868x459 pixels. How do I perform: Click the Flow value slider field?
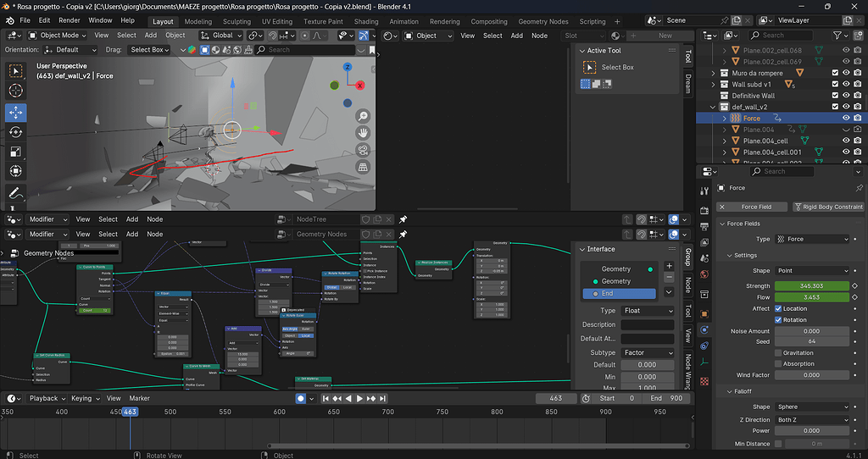(811, 297)
